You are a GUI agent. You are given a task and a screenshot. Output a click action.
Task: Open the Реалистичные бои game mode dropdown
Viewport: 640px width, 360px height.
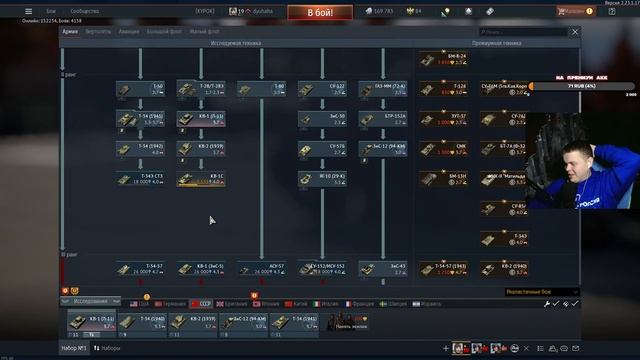[x=542, y=292]
